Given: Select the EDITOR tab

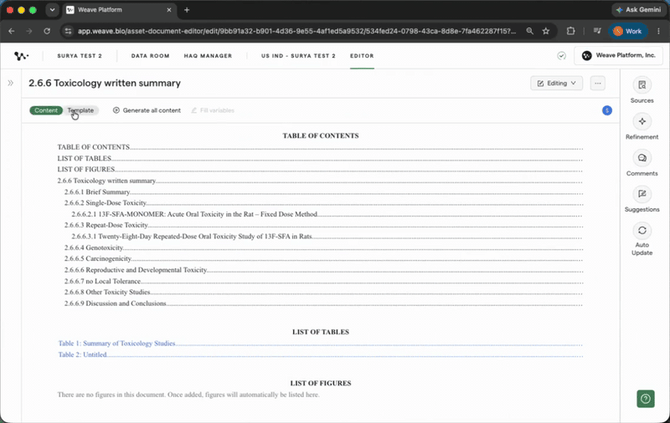Looking at the screenshot, I should click(362, 56).
